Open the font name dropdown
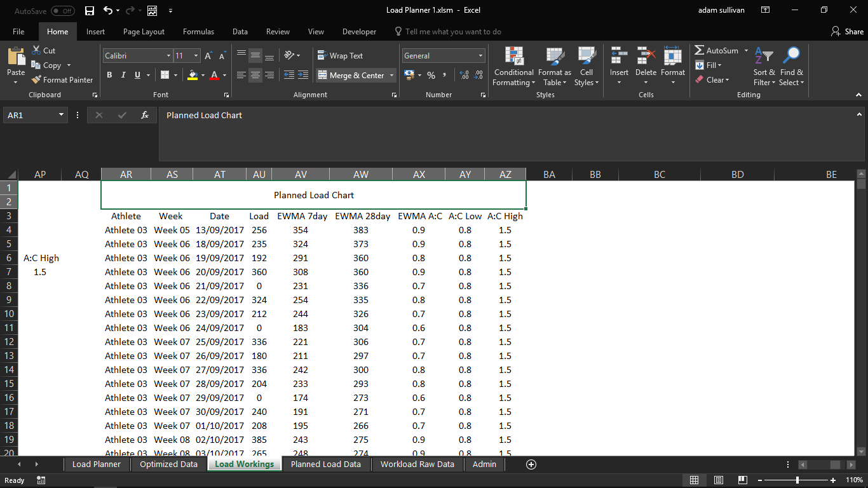This screenshot has height=488, width=868. coord(168,56)
